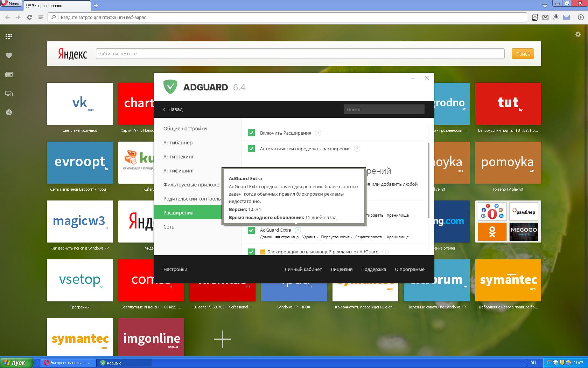
Task: Open Лицензия in the AdGuard footer
Action: point(341,269)
